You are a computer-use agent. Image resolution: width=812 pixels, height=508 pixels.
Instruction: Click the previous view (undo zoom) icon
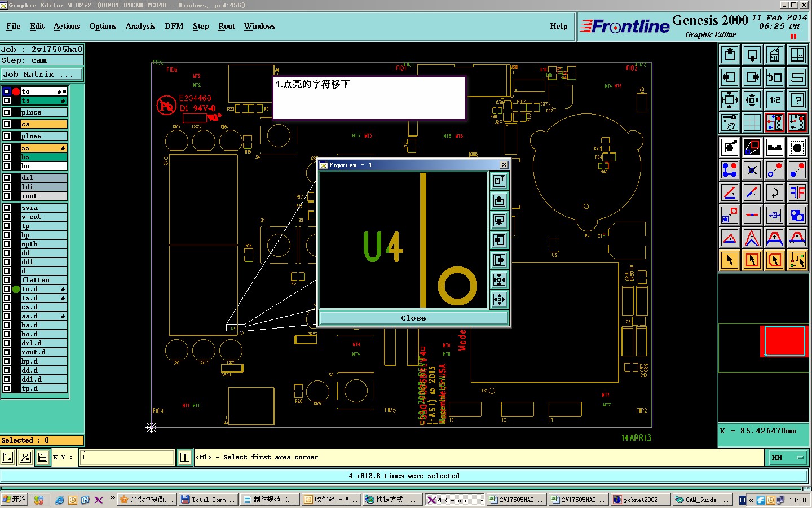pyautogui.click(x=775, y=77)
